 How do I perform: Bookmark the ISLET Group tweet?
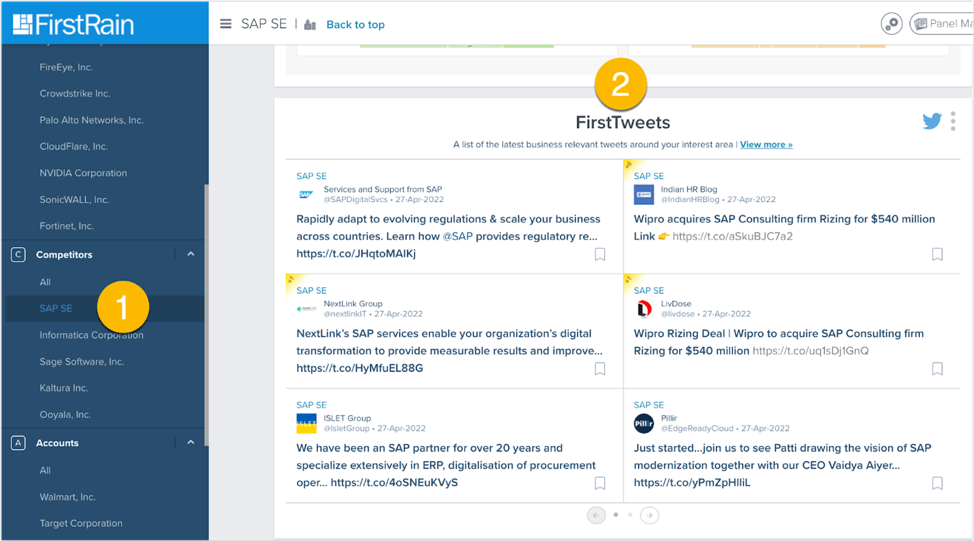tap(600, 483)
